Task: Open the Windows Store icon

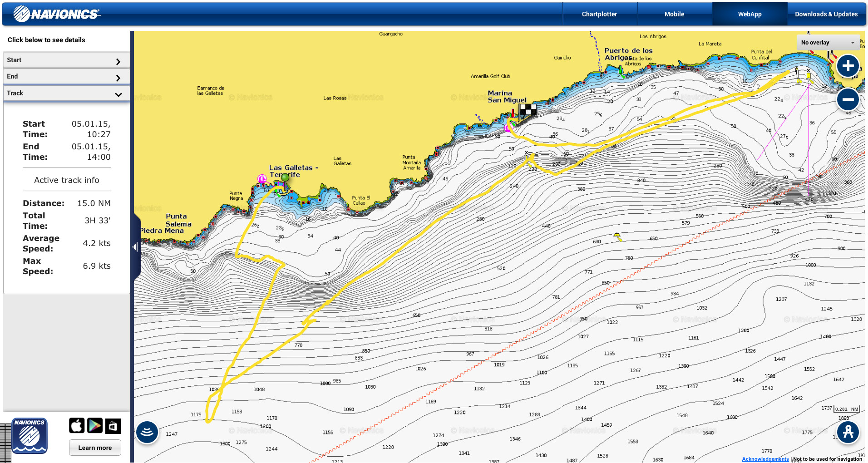Action: 113,426
